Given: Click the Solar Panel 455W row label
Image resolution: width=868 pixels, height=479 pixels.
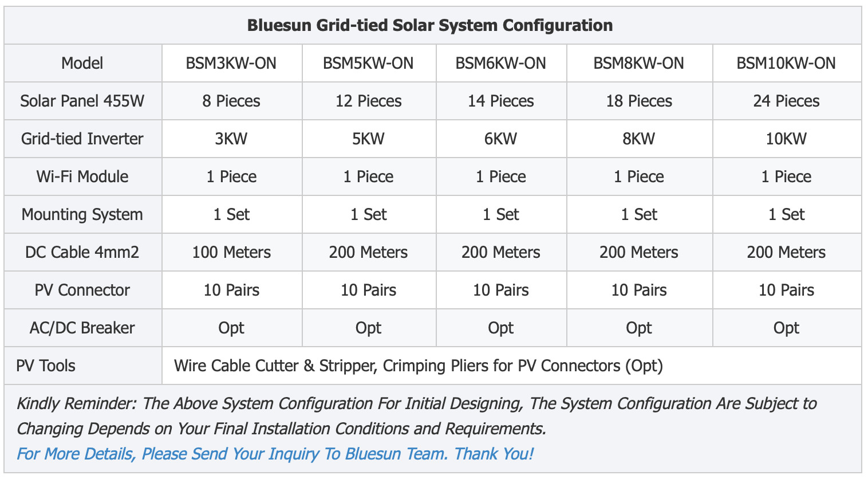Looking at the screenshot, I should point(82,101).
